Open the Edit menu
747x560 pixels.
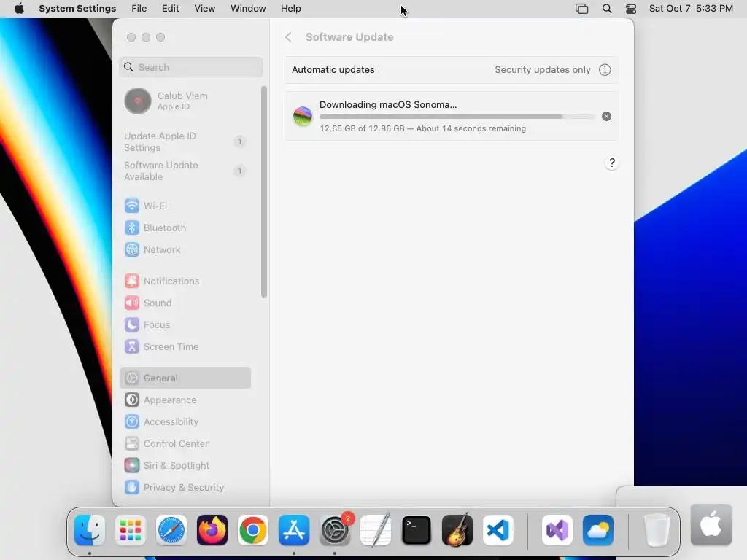pyautogui.click(x=170, y=9)
